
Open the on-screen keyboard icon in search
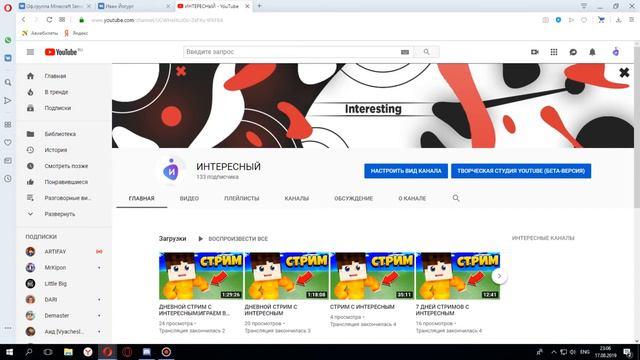(x=405, y=52)
